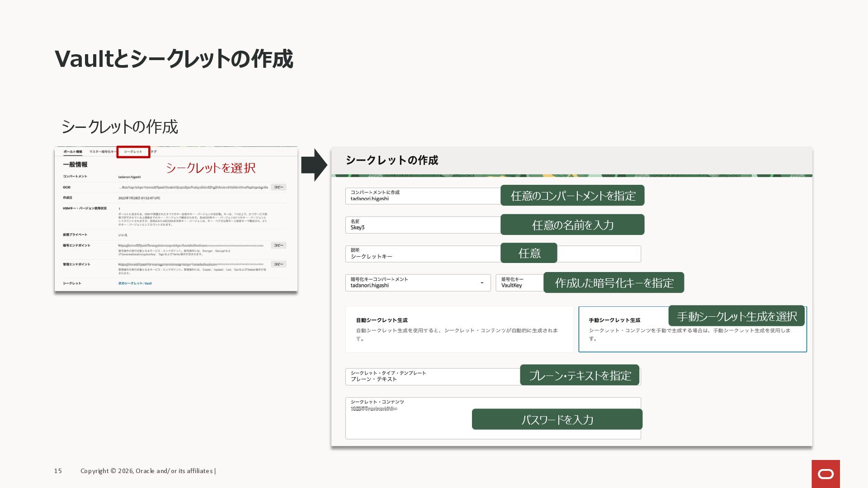Open the 次のシークレット: Vault link
Image resolution: width=868 pixels, height=488 pixels.
135,283
